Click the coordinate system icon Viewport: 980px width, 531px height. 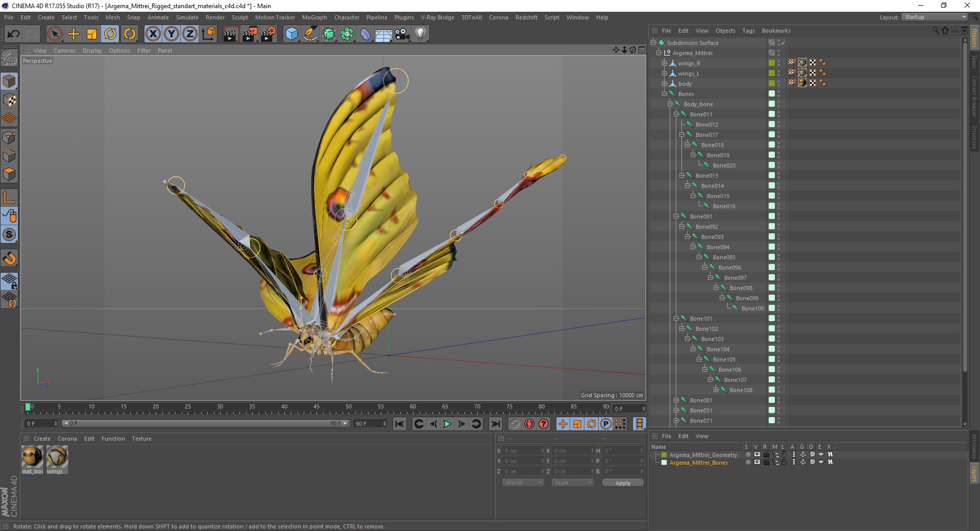coord(208,34)
